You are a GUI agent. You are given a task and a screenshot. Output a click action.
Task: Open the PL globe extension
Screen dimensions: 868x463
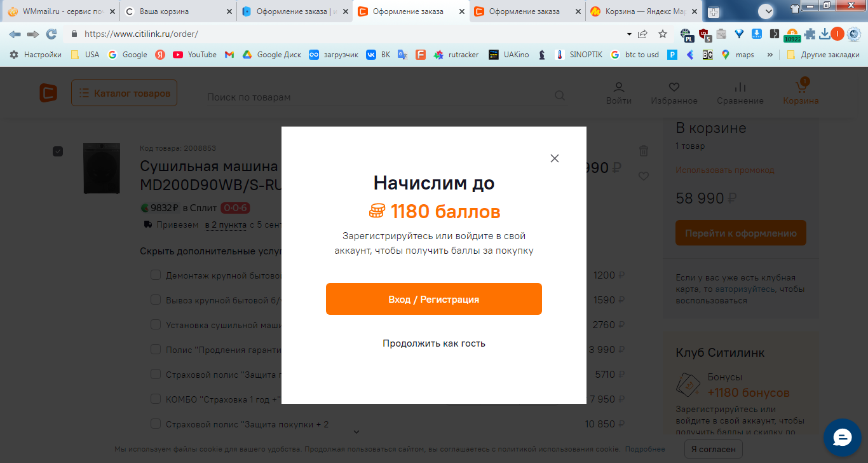[x=687, y=34]
